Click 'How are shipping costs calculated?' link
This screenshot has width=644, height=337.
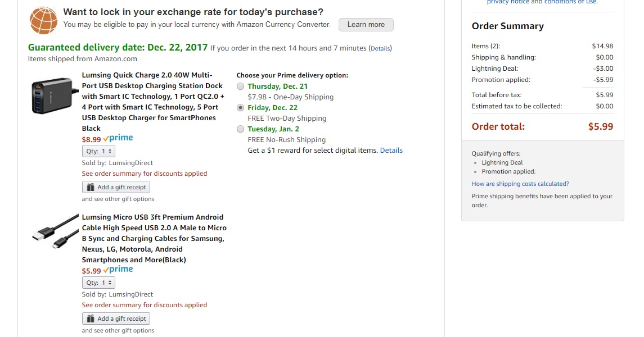pyautogui.click(x=520, y=184)
